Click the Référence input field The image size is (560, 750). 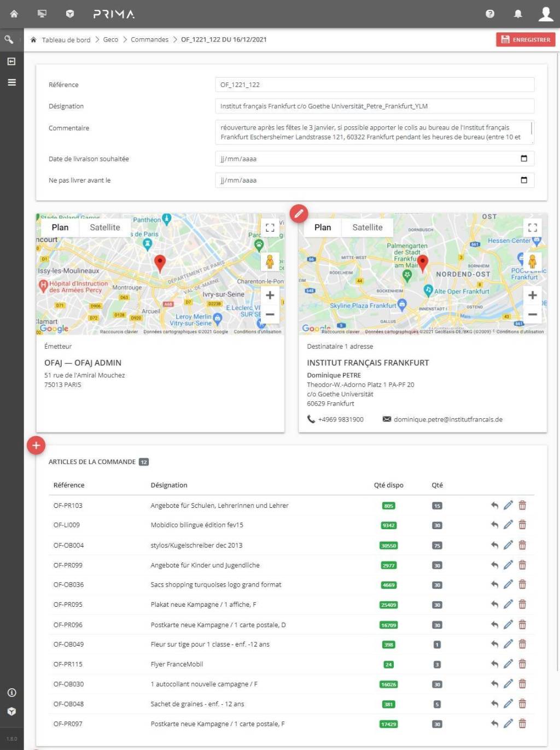pyautogui.click(x=375, y=85)
